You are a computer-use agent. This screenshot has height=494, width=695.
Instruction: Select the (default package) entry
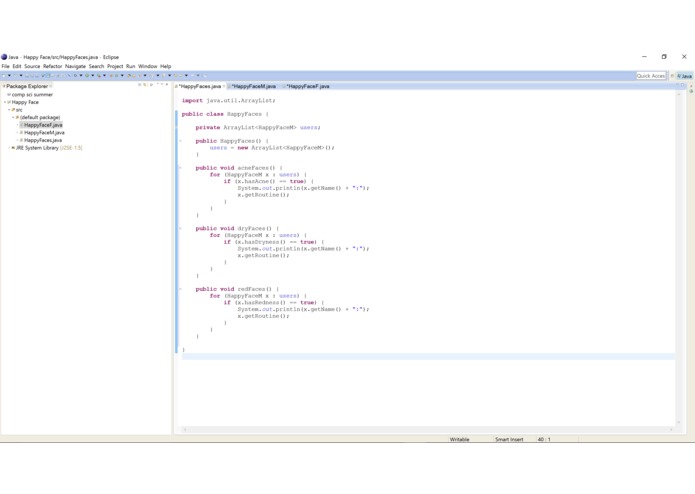pyautogui.click(x=40, y=117)
